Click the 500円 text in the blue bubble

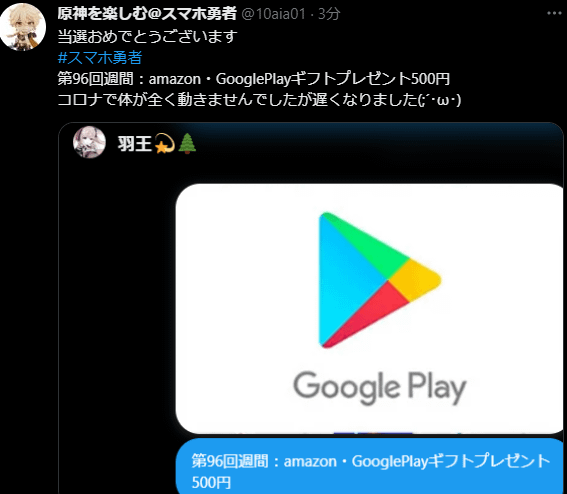coord(211,482)
